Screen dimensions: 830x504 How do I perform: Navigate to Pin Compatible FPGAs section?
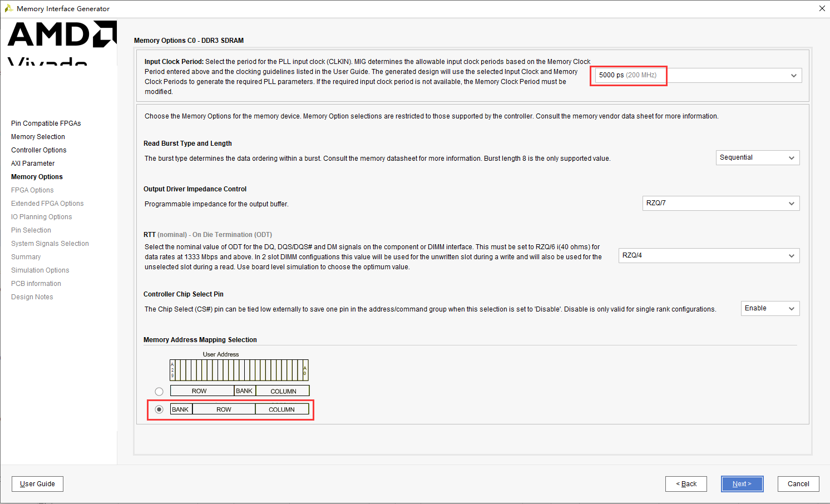pos(46,123)
